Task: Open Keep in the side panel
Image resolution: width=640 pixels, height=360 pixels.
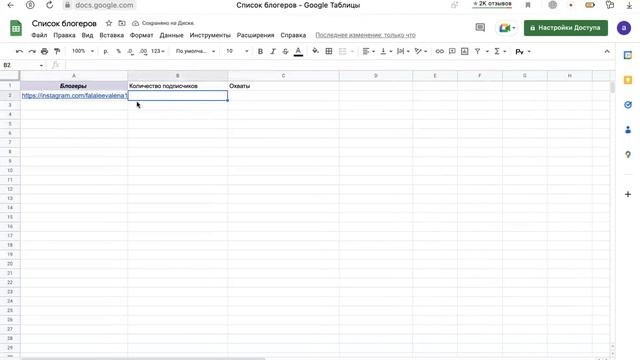Action: pyautogui.click(x=628, y=80)
